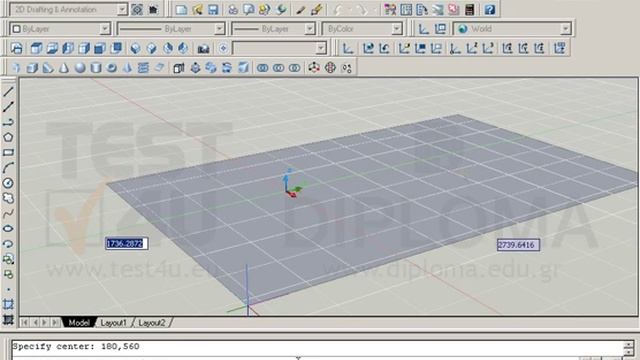Viewport: 640px width, 360px height.
Task: Expand the blank dropdown in View toolbar
Action: pyautogui.click(x=321, y=48)
